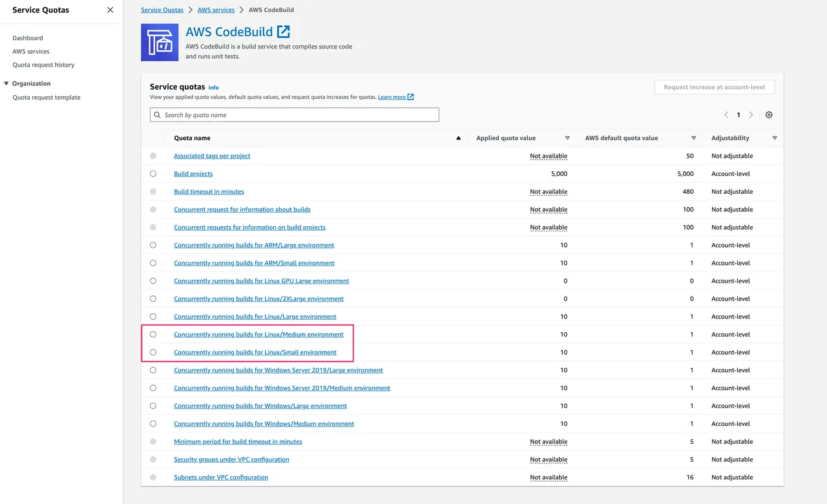Open Linux/2XLarge environment quota link
Image resolution: width=827 pixels, height=504 pixels.
point(258,299)
